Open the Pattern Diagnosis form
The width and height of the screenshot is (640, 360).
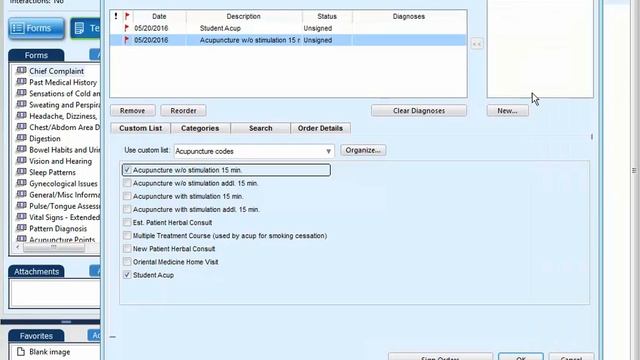(58, 229)
